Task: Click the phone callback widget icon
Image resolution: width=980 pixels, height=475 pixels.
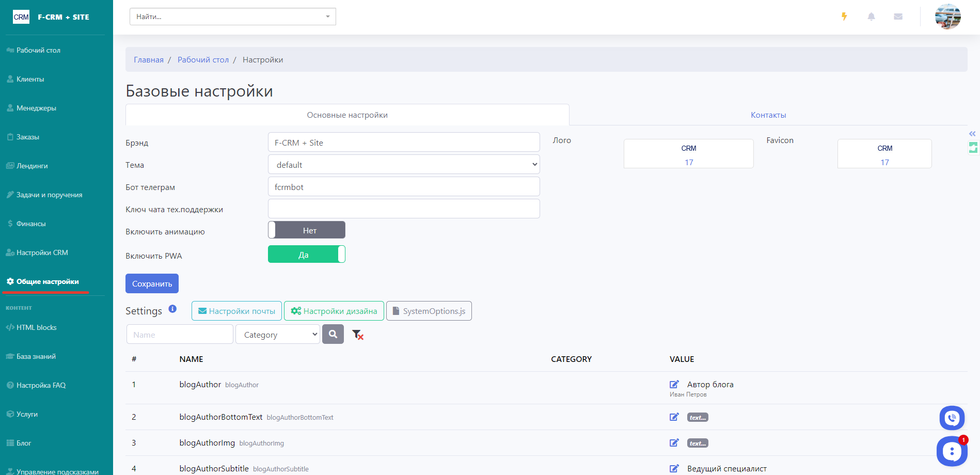Action: [952, 418]
